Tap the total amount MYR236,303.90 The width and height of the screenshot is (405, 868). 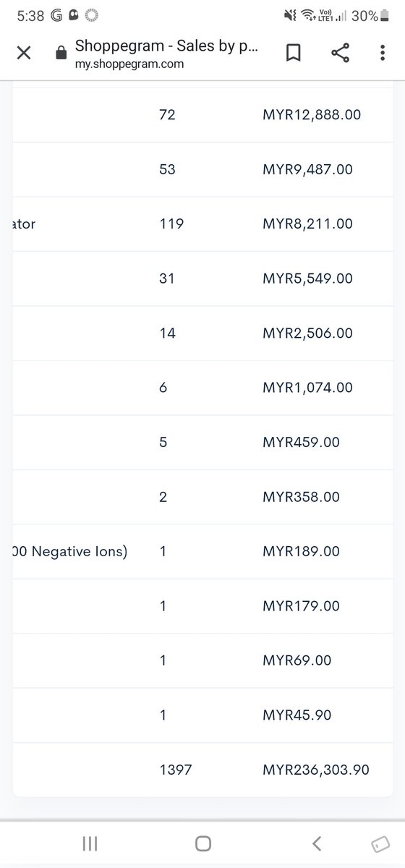click(x=316, y=770)
